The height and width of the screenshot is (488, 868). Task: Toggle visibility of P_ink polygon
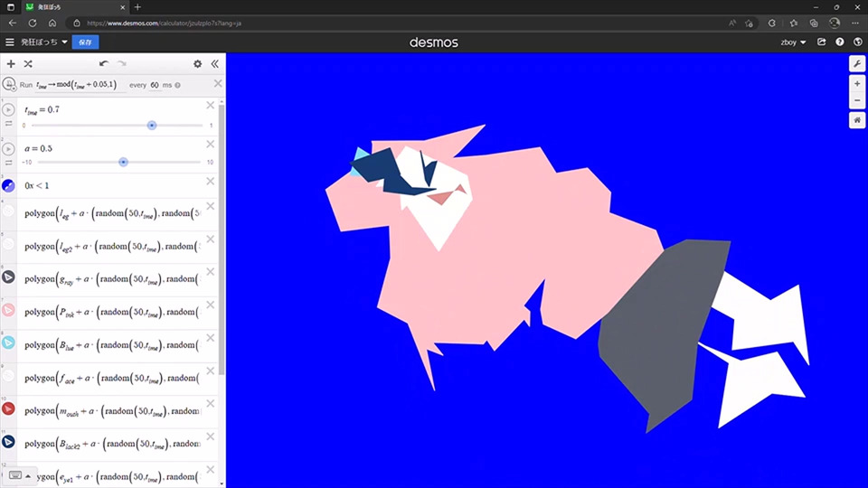[x=8, y=310]
